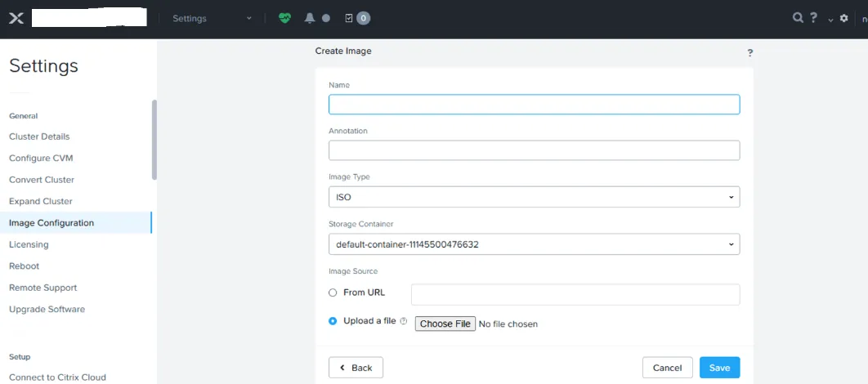This screenshot has height=384, width=868.
Task: Select the Upload a file radio button
Action: click(x=333, y=321)
